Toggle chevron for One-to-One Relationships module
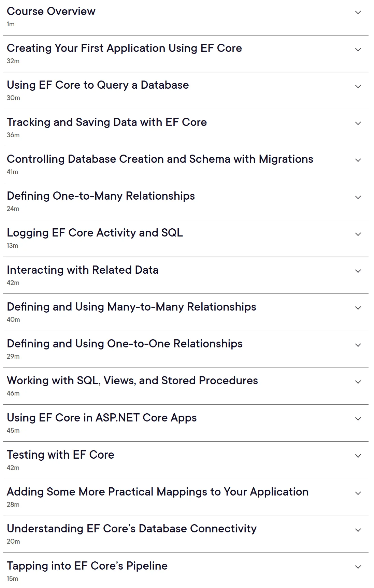This screenshot has height=588, width=374. tap(358, 345)
